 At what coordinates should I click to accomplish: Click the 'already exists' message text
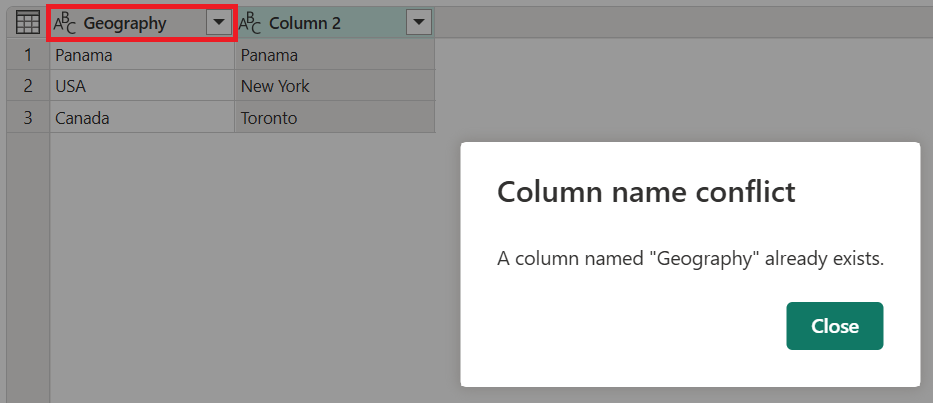pyautogui.click(x=690, y=259)
